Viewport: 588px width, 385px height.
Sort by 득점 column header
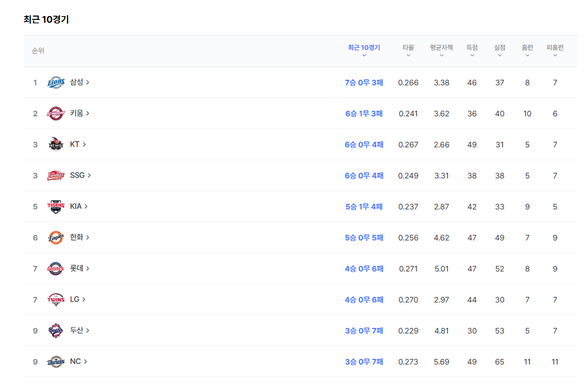click(472, 50)
